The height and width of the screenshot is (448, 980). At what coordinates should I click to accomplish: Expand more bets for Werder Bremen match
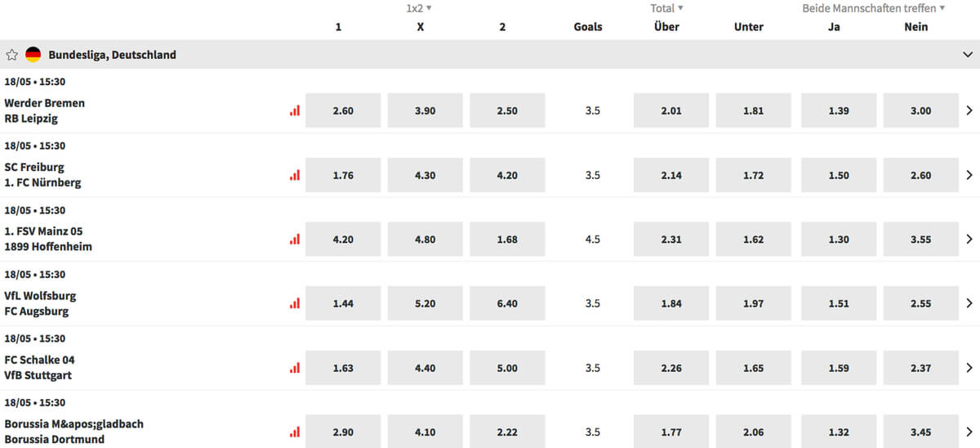tap(969, 110)
